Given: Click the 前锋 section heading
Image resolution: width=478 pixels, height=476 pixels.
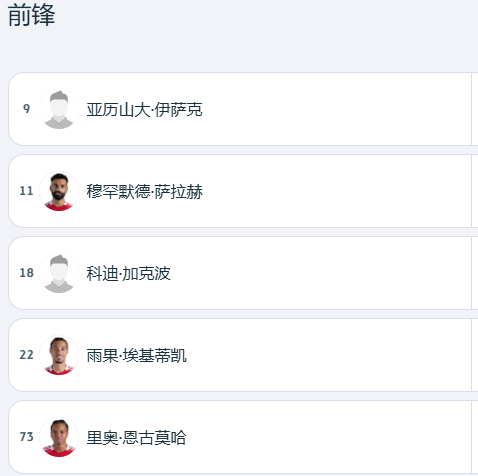Looking at the screenshot, I should point(31,15).
